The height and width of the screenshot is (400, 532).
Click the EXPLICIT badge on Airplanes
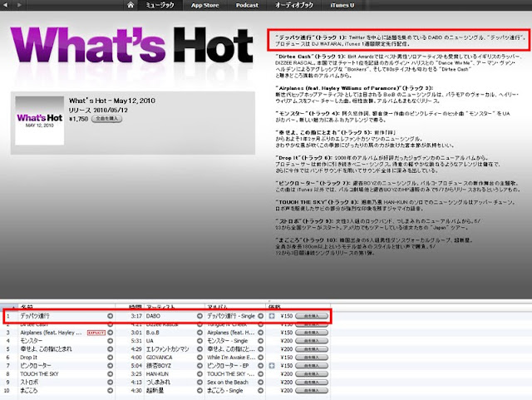(96, 333)
